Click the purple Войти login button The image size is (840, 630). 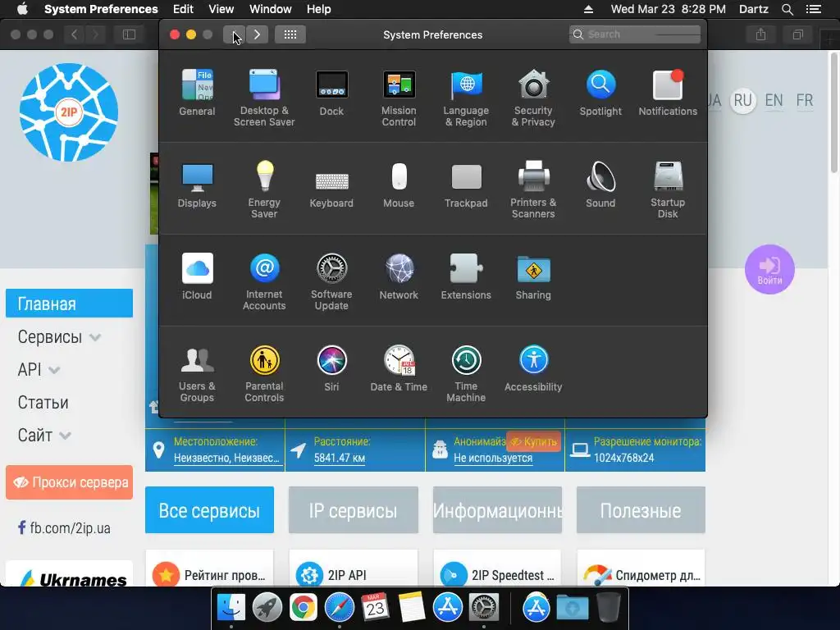coord(769,269)
